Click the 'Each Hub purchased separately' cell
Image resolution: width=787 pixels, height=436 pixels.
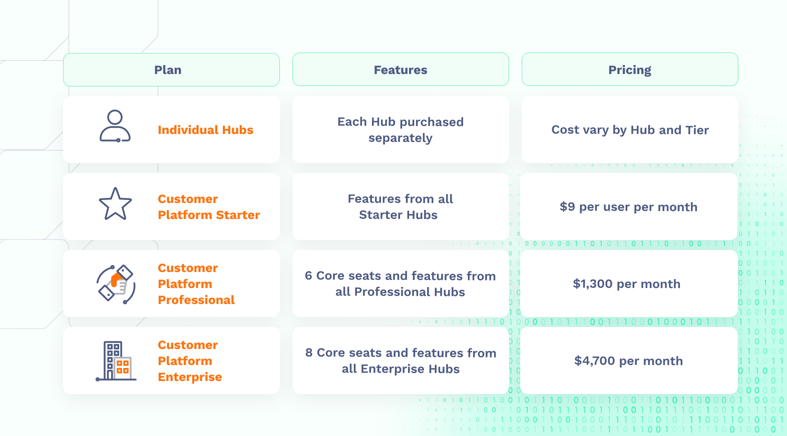point(400,130)
